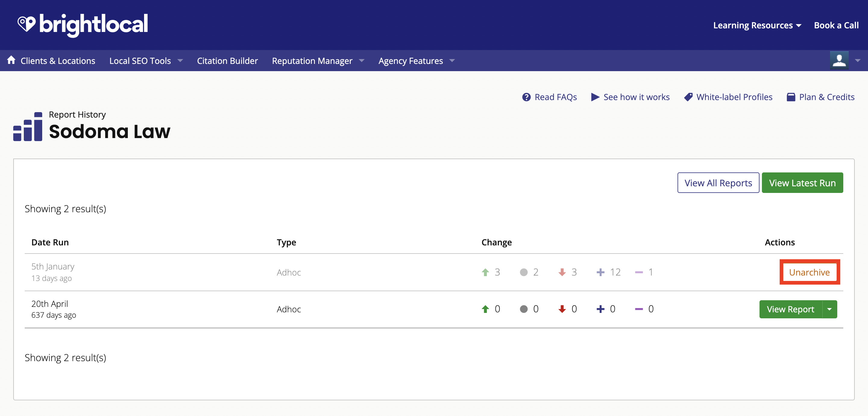Click the Type column header
868x416 pixels.
tap(286, 242)
